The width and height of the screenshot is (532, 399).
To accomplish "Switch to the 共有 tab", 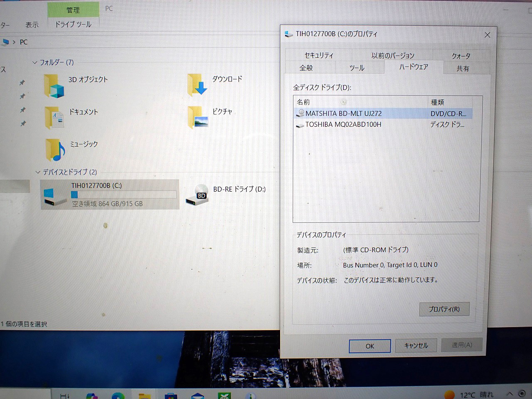I will (x=463, y=68).
